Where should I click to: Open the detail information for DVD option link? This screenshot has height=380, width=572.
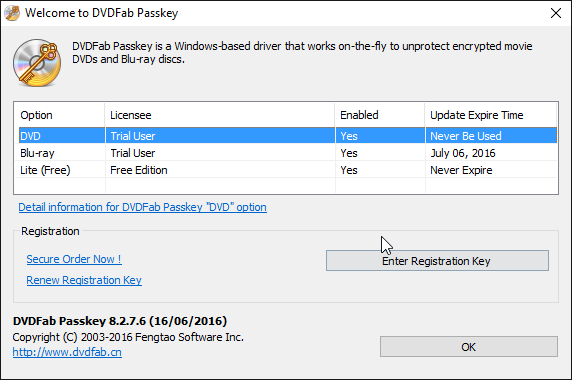142,207
